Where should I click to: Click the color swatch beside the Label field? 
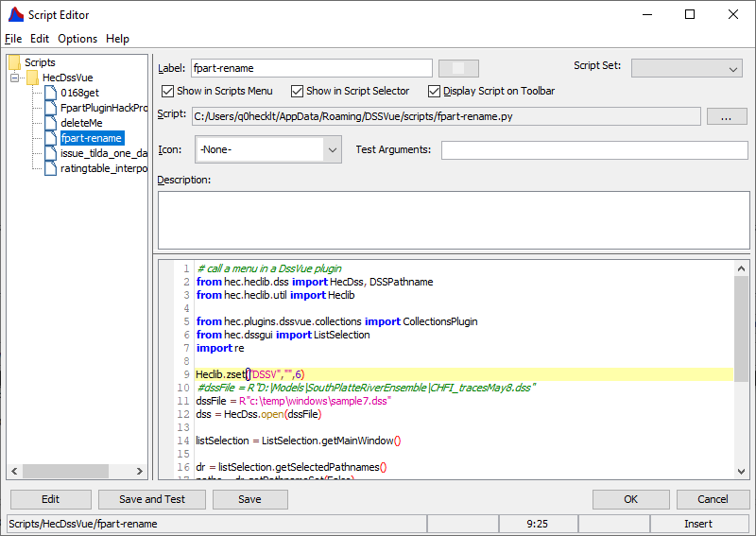pos(458,68)
